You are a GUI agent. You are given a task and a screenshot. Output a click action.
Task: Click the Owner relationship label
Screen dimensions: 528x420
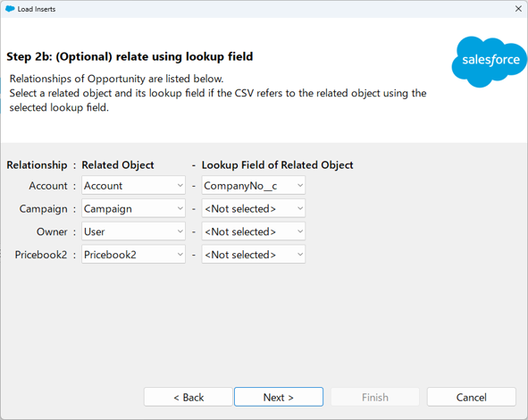[x=52, y=231]
